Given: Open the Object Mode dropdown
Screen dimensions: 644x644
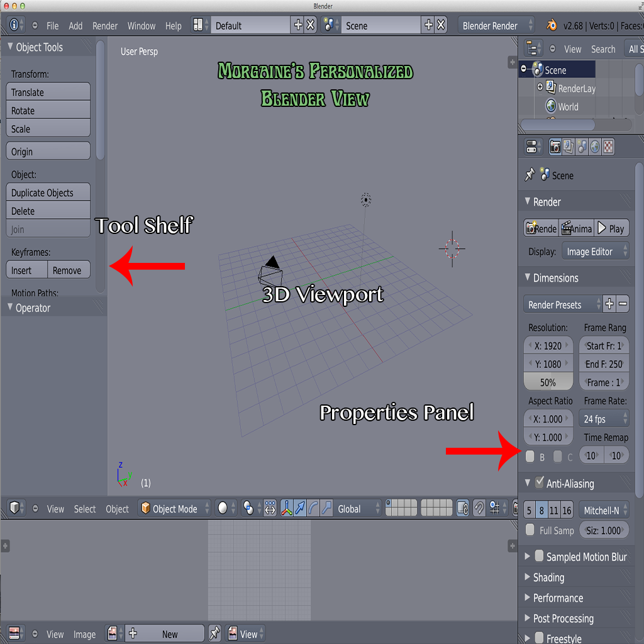Looking at the screenshot, I should pos(174,508).
